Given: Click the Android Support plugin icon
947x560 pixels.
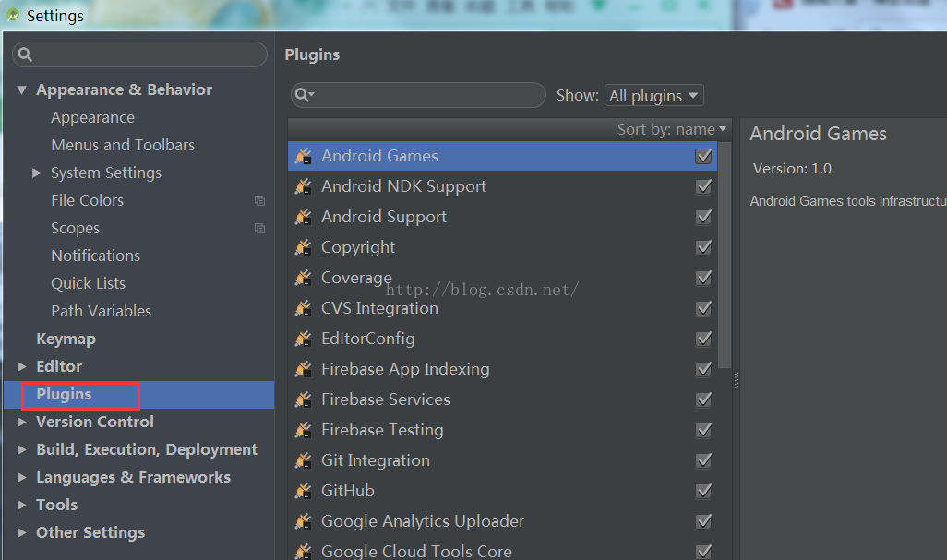Looking at the screenshot, I should [303, 217].
